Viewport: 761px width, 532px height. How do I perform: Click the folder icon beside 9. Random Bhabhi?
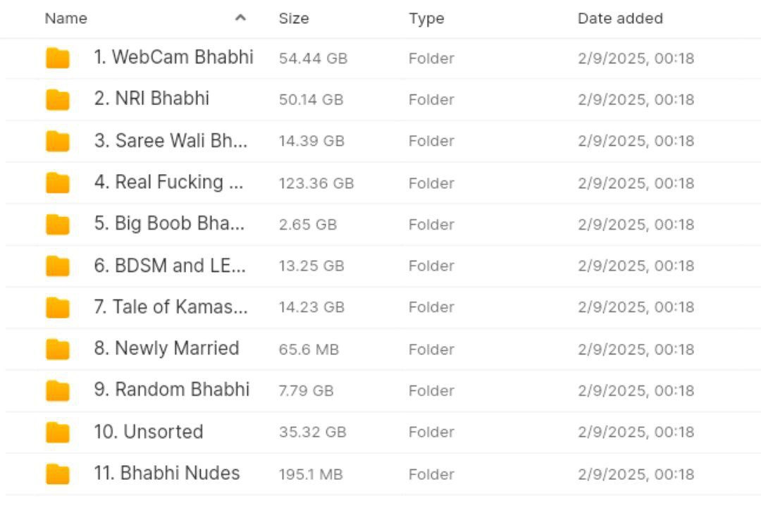pyautogui.click(x=57, y=390)
